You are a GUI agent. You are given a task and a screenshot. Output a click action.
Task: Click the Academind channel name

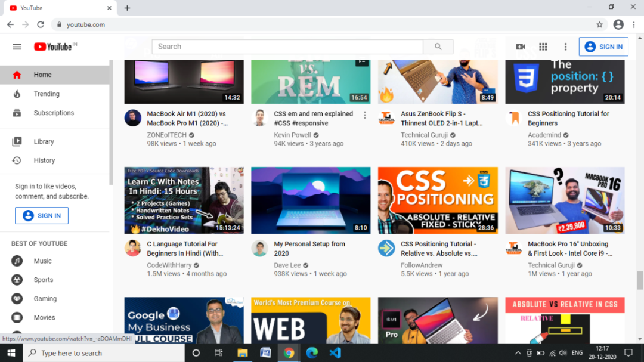click(544, 135)
